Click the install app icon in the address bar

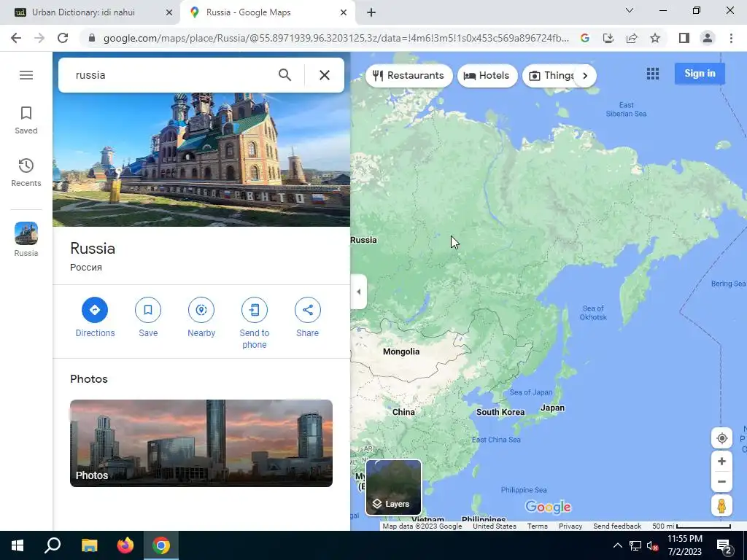coord(608,38)
